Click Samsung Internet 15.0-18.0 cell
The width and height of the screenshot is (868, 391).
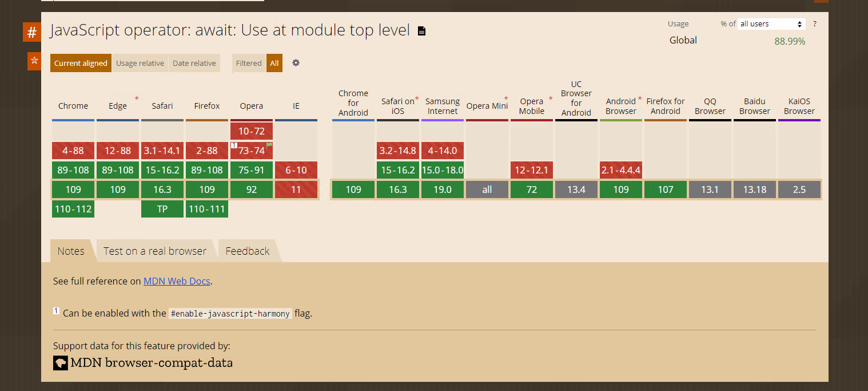point(443,170)
